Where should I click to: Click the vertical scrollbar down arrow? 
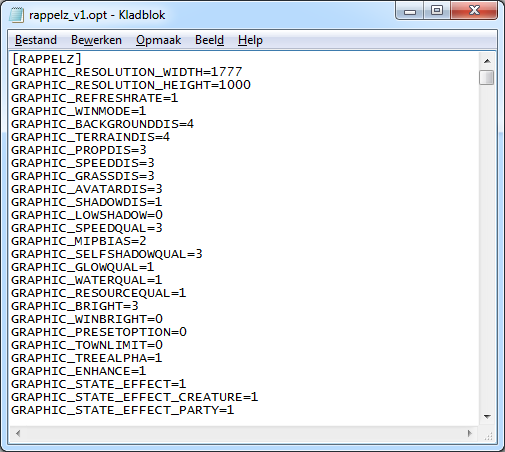pyautogui.click(x=487, y=417)
